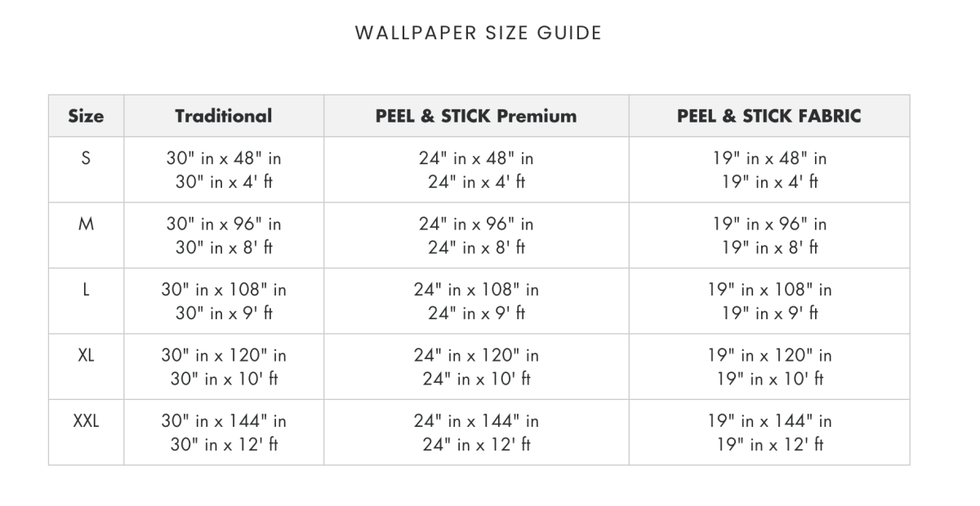This screenshot has width=980, height=506.
Task: Click the Fabric 19" x 144" cell
Action: click(x=769, y=433)
